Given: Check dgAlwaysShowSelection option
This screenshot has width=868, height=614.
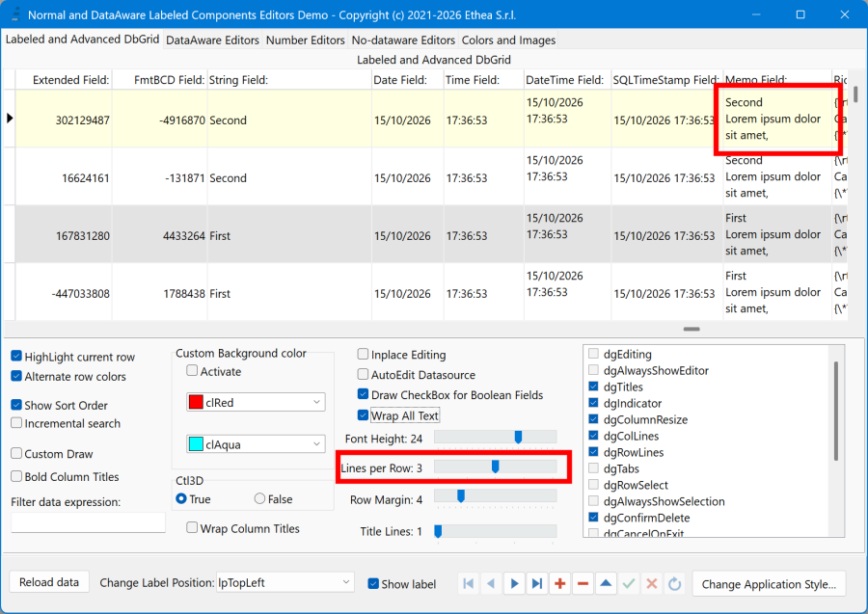Looking at the screenshot, I should 593,501.
